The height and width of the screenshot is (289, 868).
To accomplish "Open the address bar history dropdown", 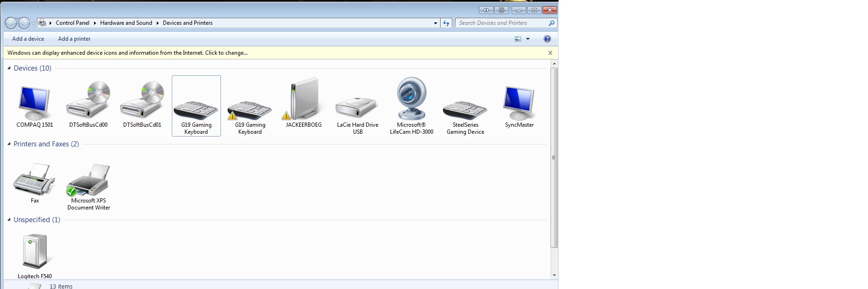I will click(x=435, y=23).
